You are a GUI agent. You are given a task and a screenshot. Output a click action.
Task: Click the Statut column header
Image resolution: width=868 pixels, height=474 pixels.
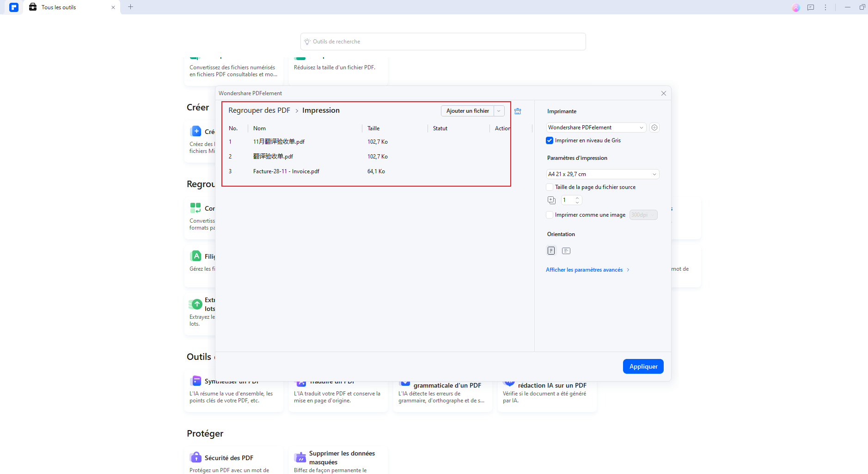point(440,128)
